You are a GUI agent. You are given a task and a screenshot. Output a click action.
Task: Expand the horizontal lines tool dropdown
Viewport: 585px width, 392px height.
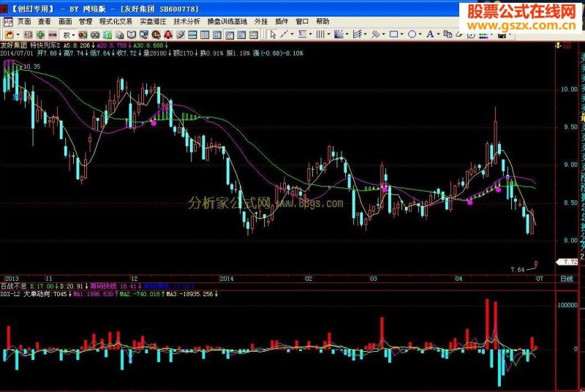point(310,34)
